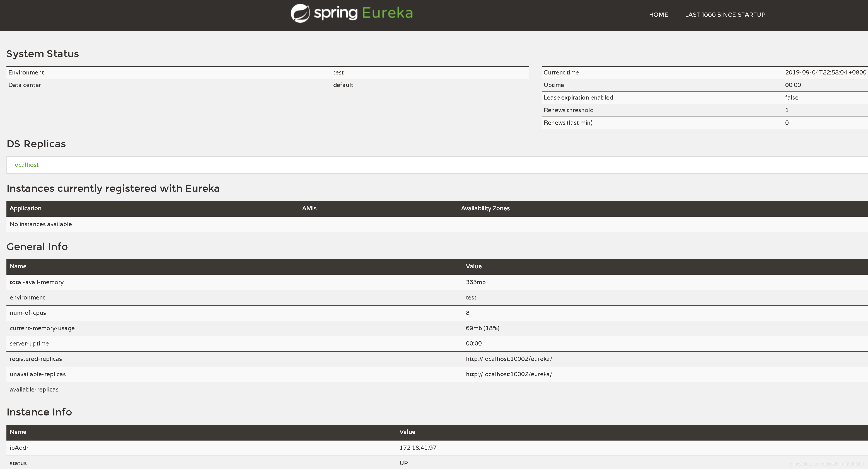The height and width of the screenshot is (469, 868).
Task: Click the General Info heading
Action: click(37, 246)
